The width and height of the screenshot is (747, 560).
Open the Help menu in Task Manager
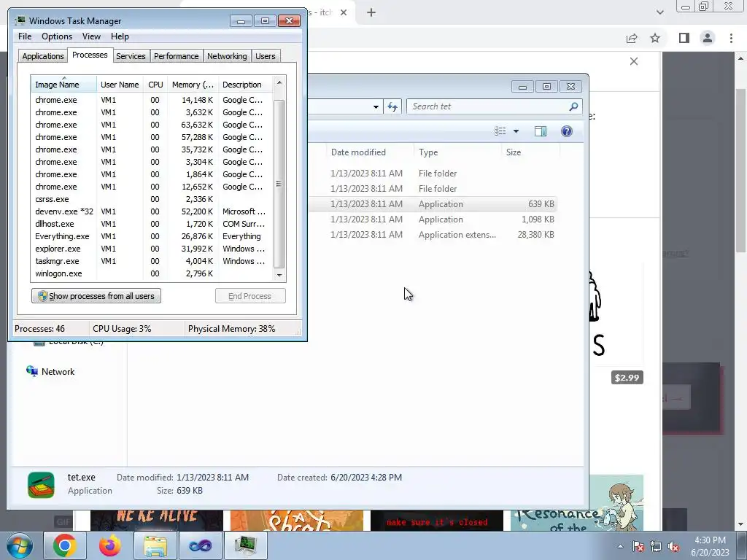pyautogui.click(x=120, y=36)
